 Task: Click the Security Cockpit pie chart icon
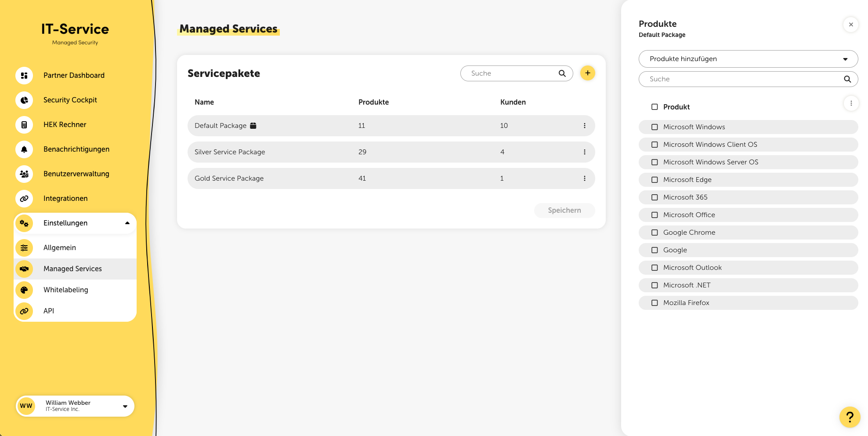[24, 100]
